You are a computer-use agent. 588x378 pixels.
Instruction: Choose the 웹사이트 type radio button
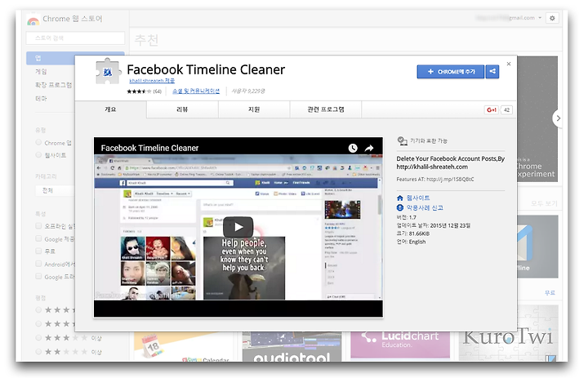click(x=38, y=154)
